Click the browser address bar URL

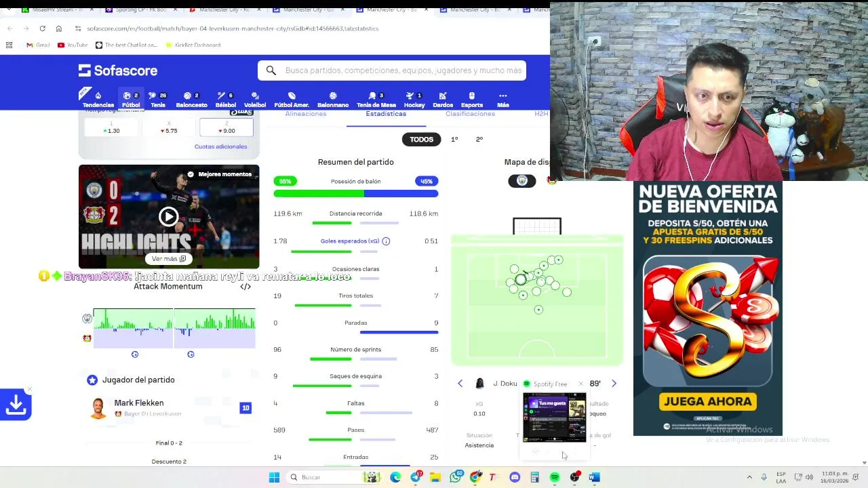[233, 28]
